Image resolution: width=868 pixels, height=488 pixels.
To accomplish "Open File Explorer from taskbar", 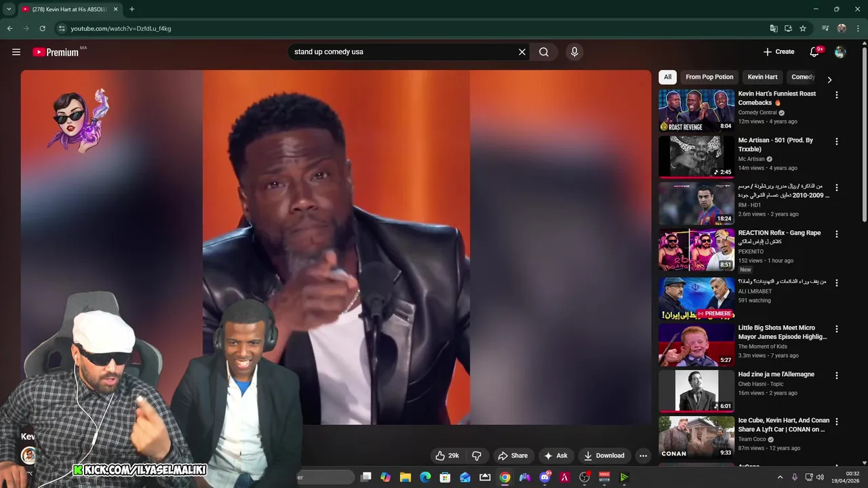I will 406,477.
